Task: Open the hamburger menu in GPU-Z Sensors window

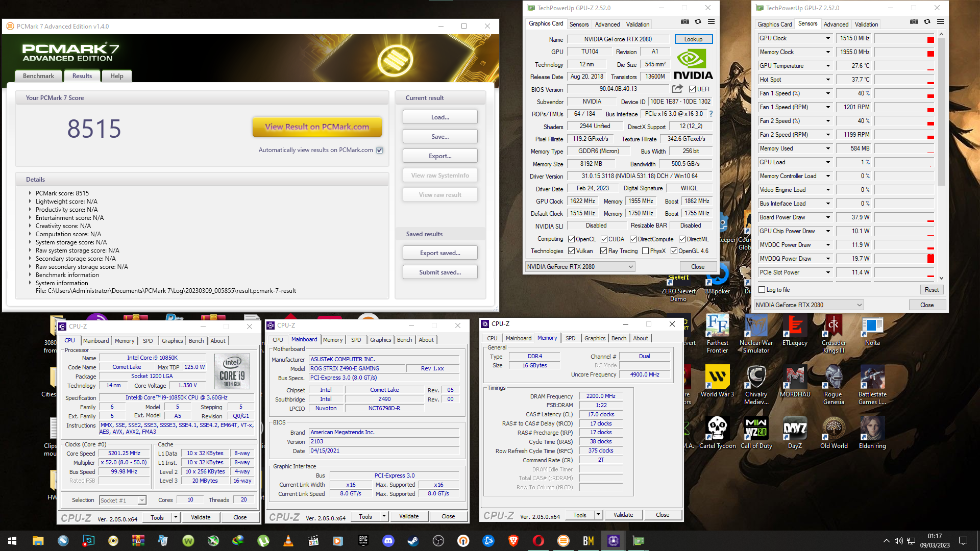Action: [x=940, y=22]
